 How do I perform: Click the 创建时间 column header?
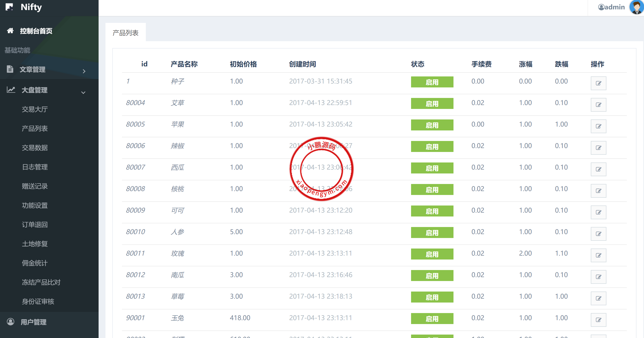[x=302, y=64]
